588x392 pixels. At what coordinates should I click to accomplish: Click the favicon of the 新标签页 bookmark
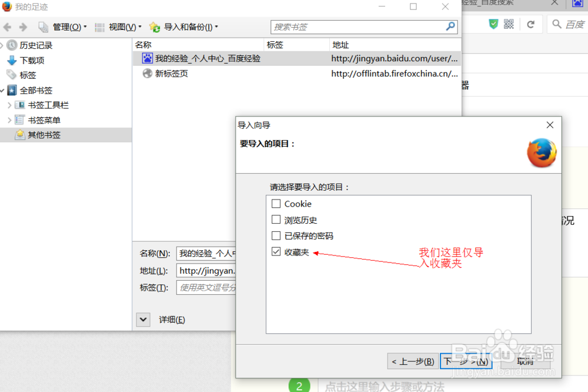[x=146, y=74]
